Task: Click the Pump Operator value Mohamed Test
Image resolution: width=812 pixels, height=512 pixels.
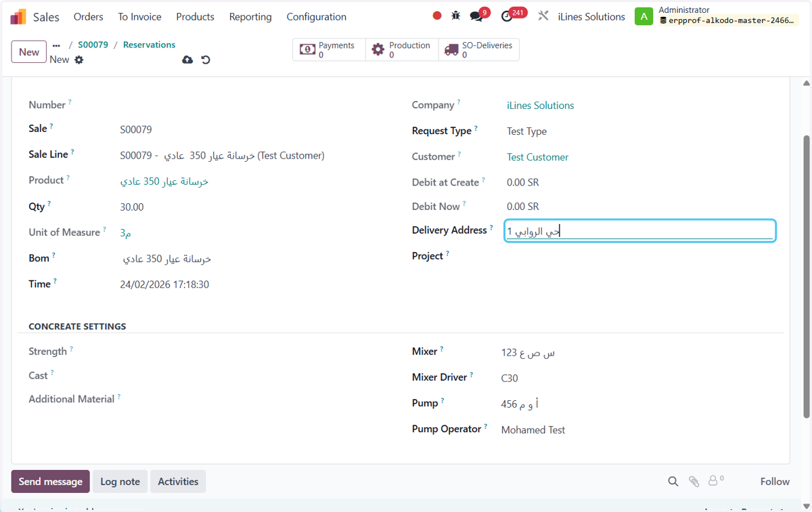Action: point(533,429)
